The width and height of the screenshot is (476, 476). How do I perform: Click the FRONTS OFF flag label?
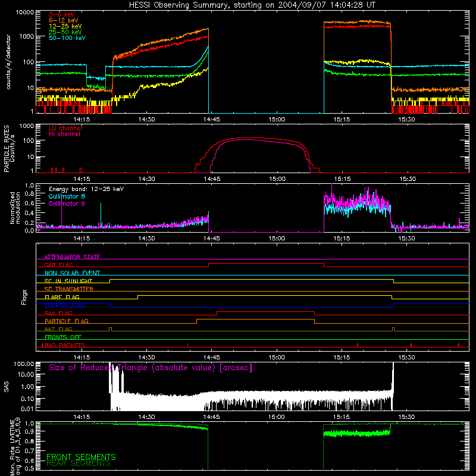63,337
